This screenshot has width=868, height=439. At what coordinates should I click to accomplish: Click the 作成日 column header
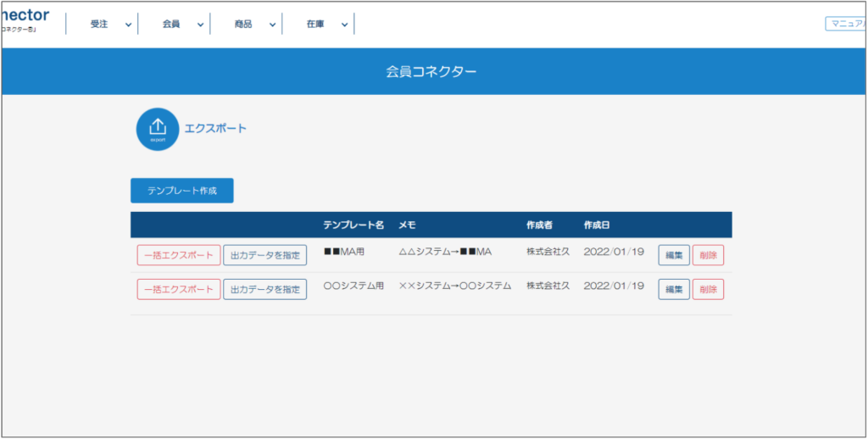(x=597, y=225)
